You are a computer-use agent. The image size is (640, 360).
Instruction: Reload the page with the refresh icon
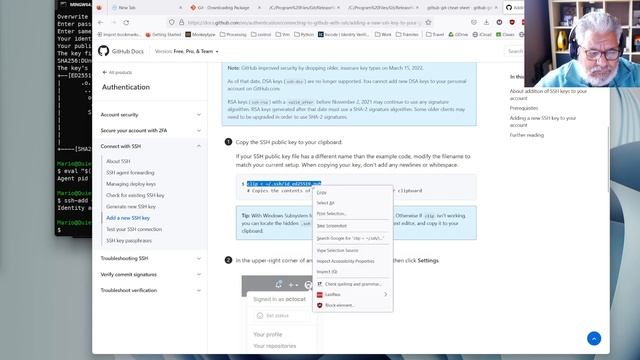(x=126, y=22)
